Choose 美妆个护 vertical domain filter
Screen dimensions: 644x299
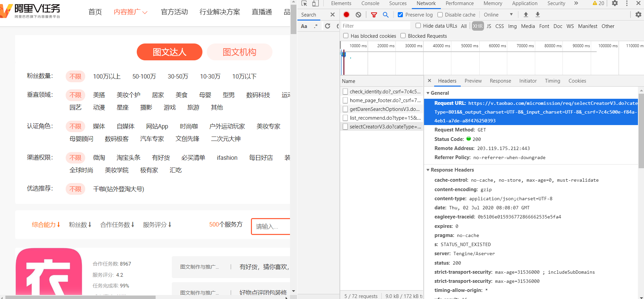(128, 95)
